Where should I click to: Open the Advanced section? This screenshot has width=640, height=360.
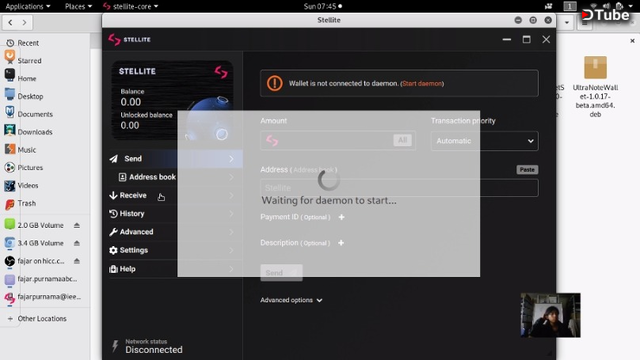tap(176, 232)
